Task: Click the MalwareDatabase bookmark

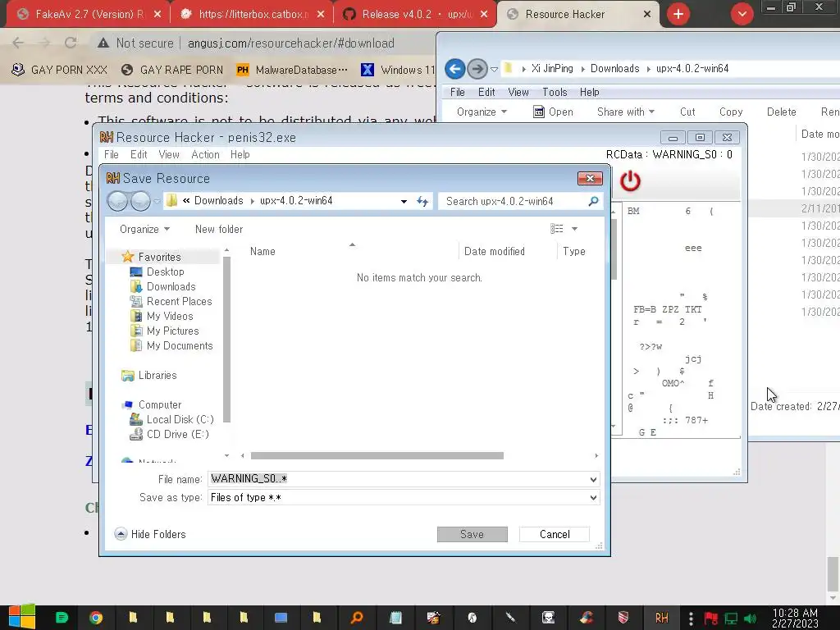Action: click(x=292, y=71)
